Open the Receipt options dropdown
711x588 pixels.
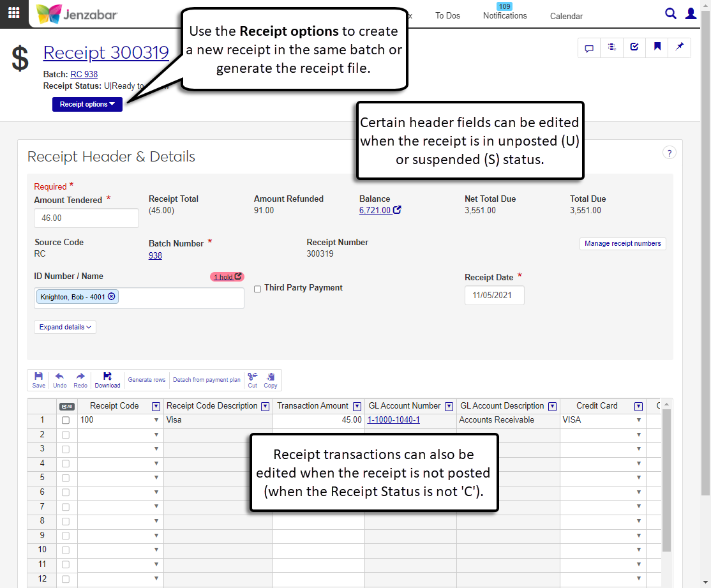[x=87, y=104]
